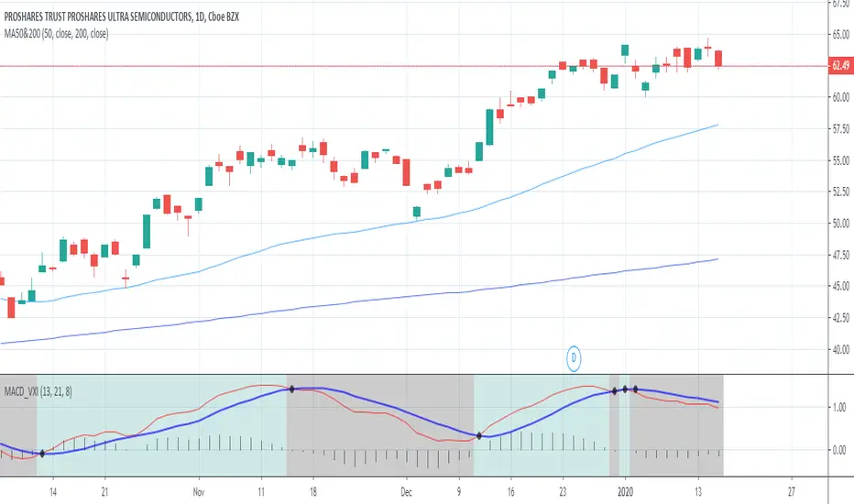Click the dividend 'D' marker icon
The image size is (854, 504).
(x=573, y=358)
